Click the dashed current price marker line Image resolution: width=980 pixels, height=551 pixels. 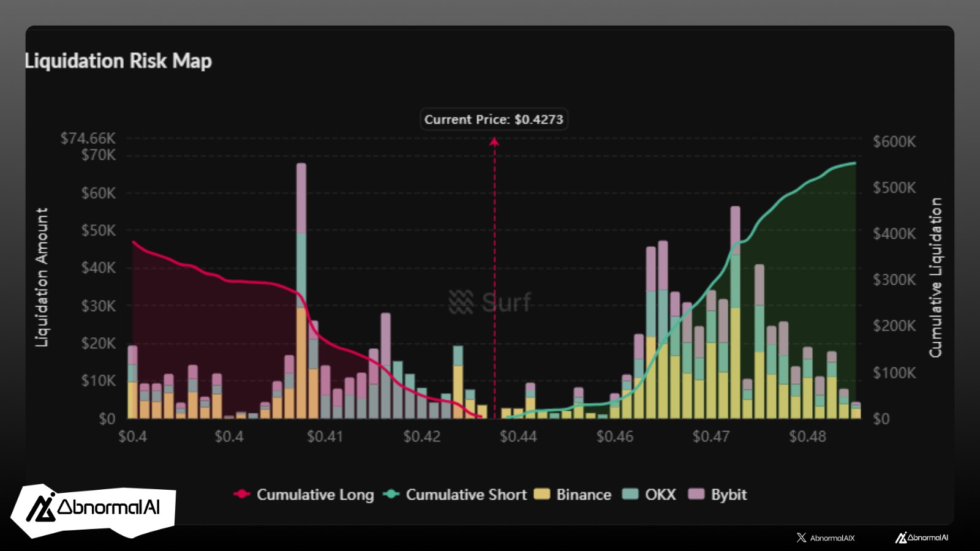[x=494, y=275]
